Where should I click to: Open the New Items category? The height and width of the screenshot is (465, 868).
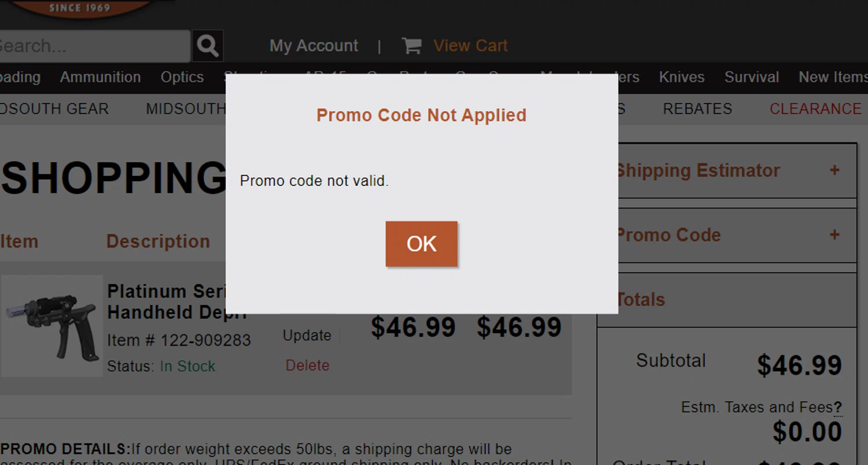[x=832, y=77]
